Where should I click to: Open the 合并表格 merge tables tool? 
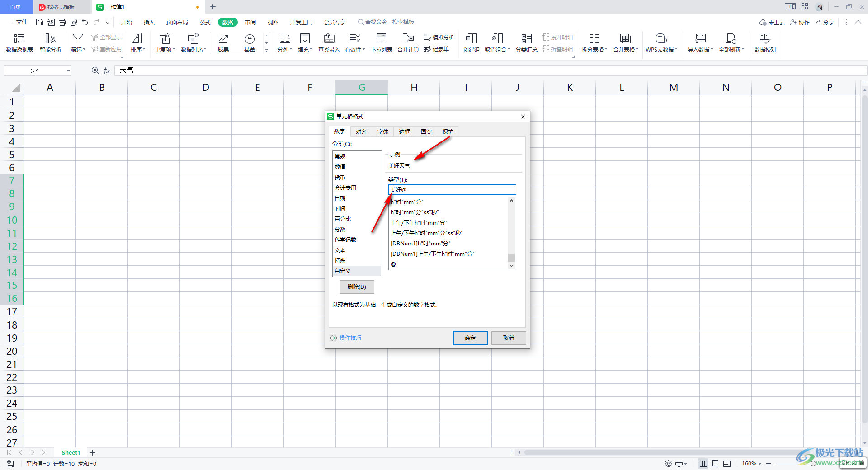626,43
